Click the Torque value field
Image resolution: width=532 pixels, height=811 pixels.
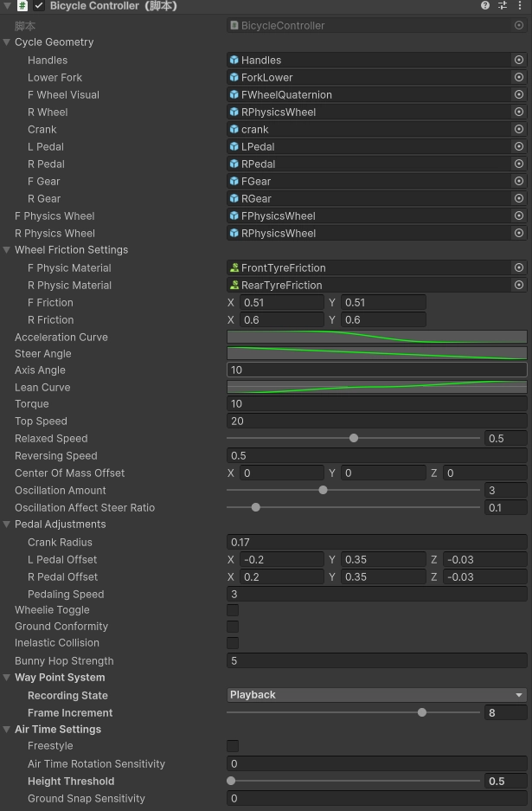pos(377,403)
